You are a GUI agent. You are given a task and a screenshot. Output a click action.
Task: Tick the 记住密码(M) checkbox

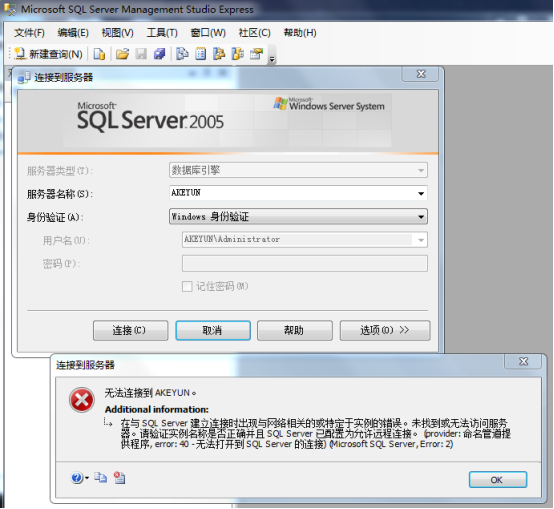pos(187,286)
